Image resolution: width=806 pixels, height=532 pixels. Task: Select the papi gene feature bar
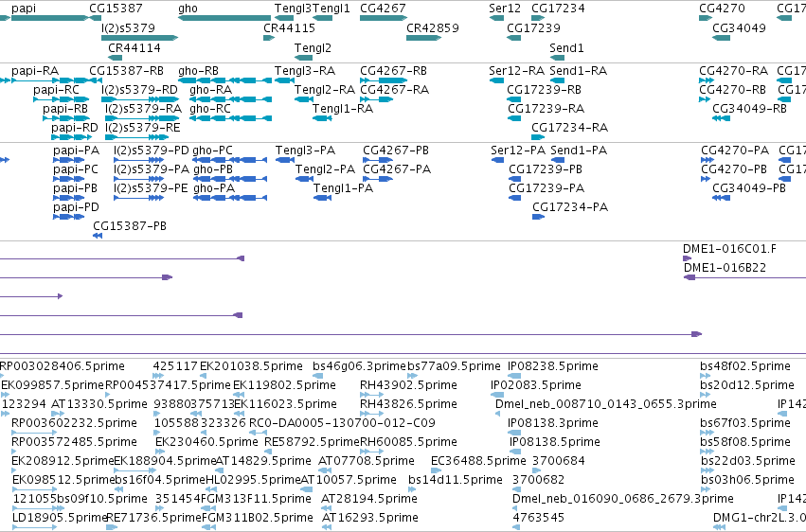[x=49, y=18]
